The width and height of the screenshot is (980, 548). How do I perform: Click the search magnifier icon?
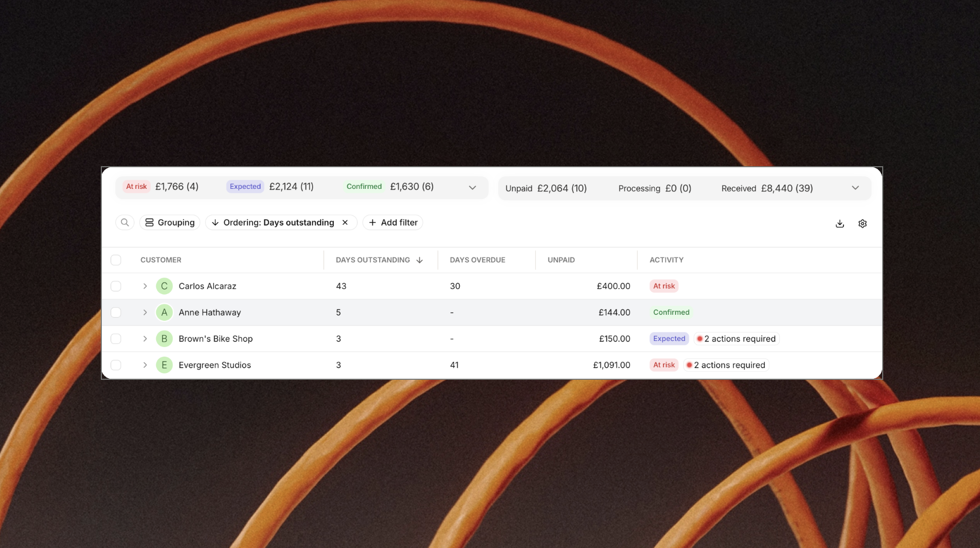125,223
